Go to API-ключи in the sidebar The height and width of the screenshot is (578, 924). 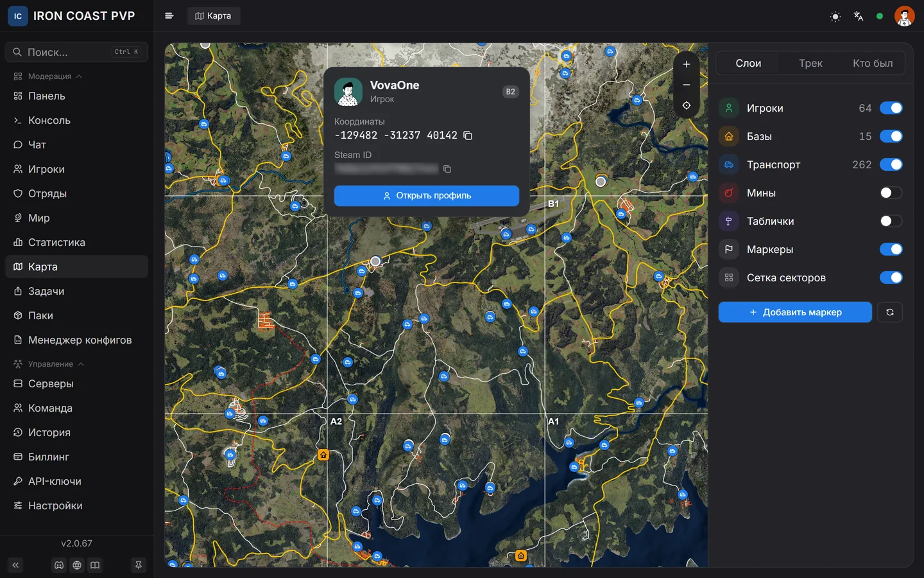point(76,481)
